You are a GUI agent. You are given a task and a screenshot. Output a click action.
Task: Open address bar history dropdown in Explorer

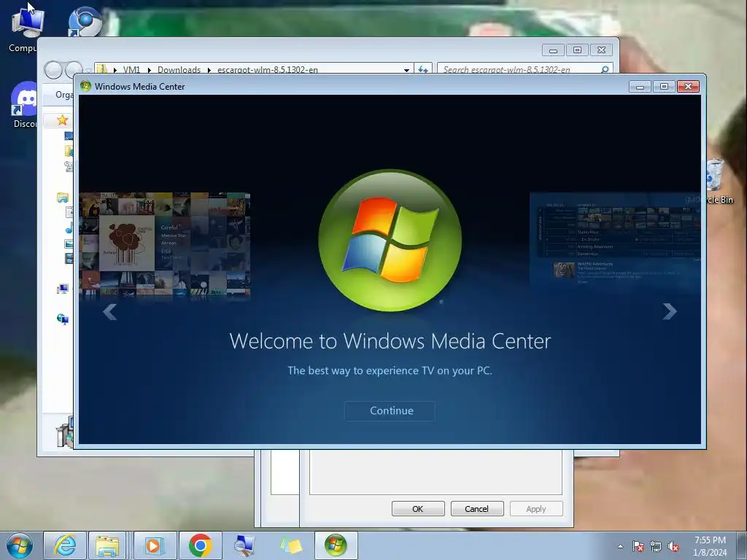[x=406, y=69]
